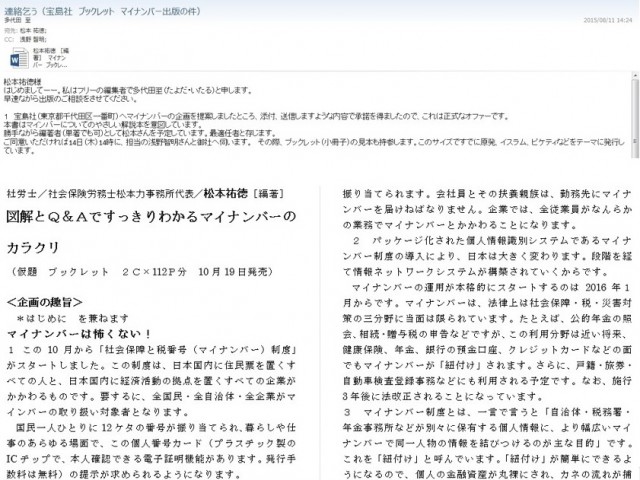Click the date stamp 2015/08/11 14:24

point(608,20)
